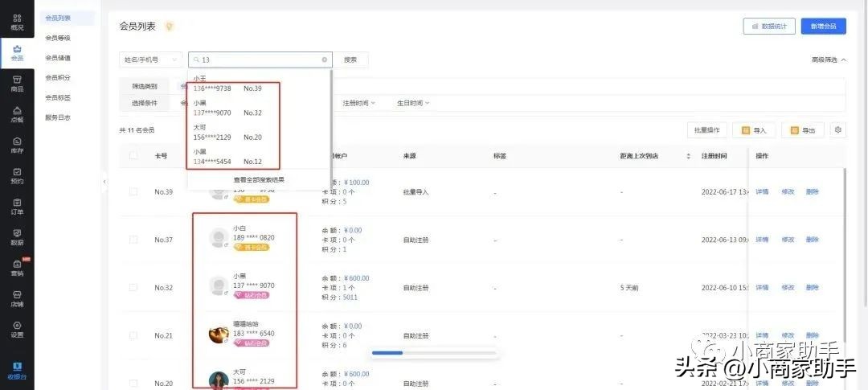Screen dimensions: 868x390
Task: Click the blue 新增会员 button
Action: tap(823, 26)
